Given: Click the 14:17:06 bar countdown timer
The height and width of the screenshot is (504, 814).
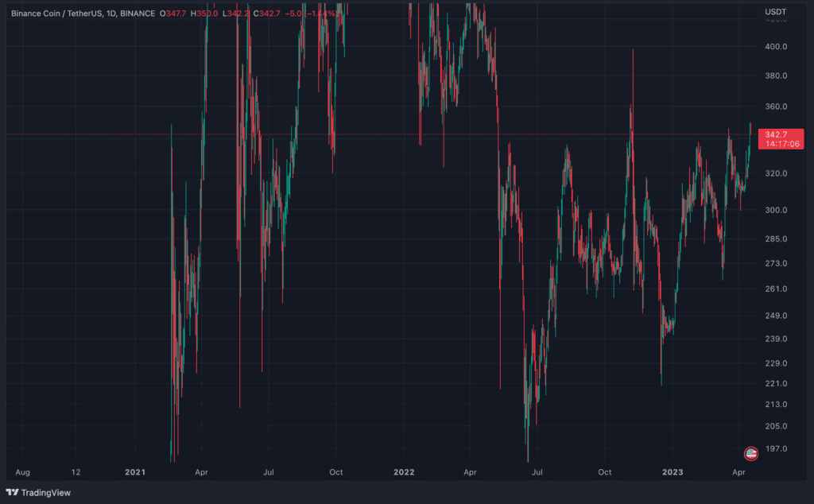Looking at the screenshot, I should click(x=782, y=144).
